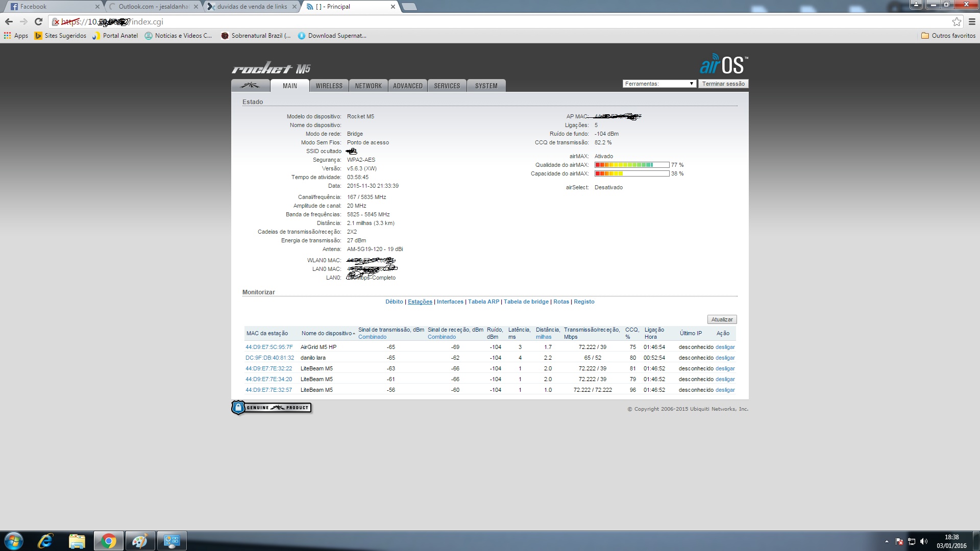
Task: Open Chrome hamburger menu icon
Action: [x=972, y=21]
